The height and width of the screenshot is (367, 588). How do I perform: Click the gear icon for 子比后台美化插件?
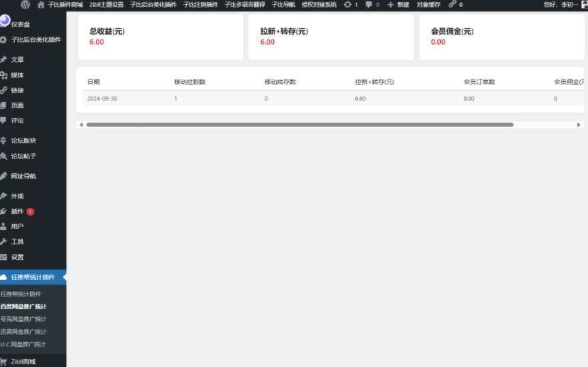tap(3, 39)
